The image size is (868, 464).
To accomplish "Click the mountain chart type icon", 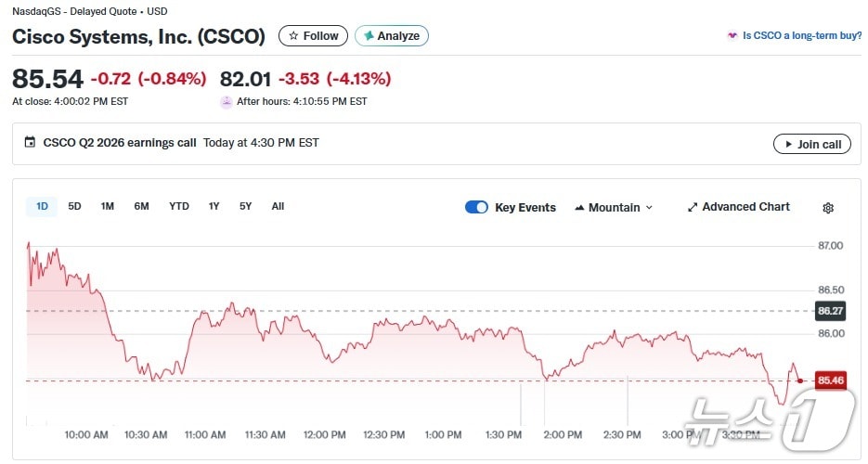I will click(x=579, y=208).
